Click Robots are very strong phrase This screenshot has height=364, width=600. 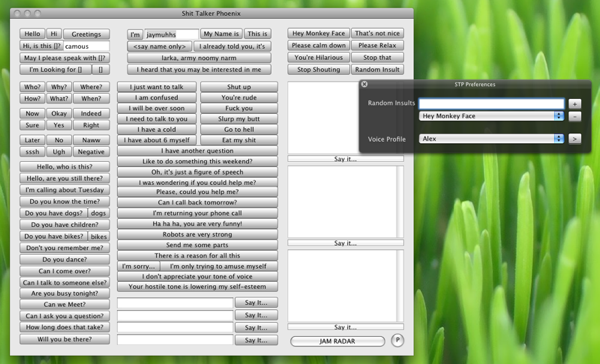[197, 234]
